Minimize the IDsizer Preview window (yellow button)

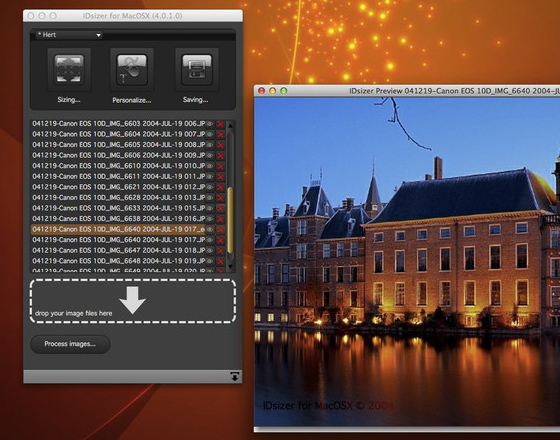[272, 91]
